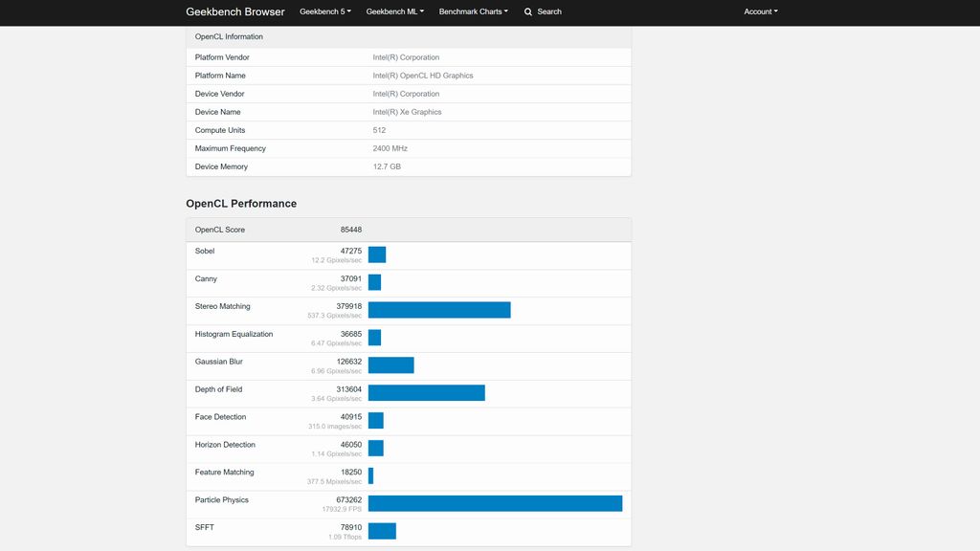Select the Sobel score bar
The height and width of the screenshot is (551, 980).
click(376, 254)
